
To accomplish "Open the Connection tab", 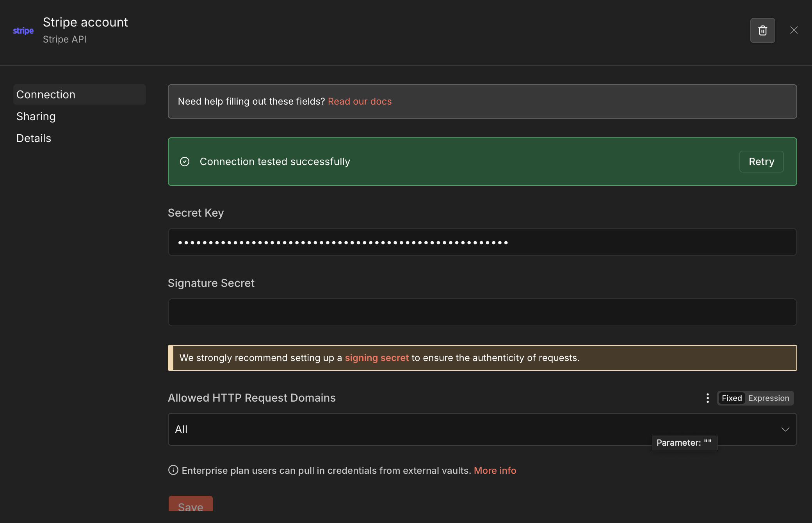I will (x=80, y=94).
